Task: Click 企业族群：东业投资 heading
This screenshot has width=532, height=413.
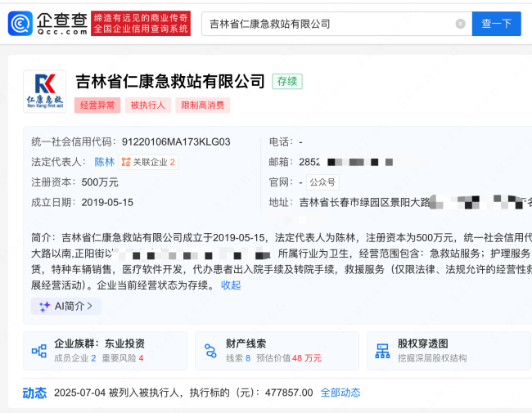Action: pyautogui.click(x=99, y=343)
